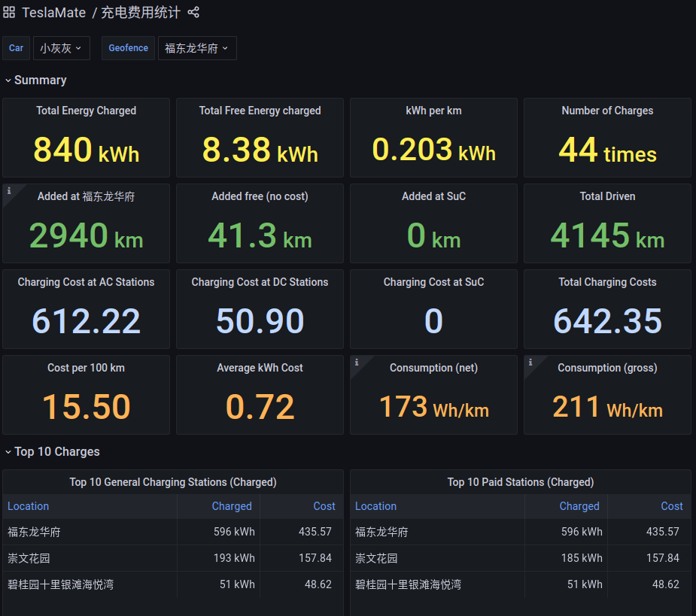This screenshot has height=616, width=696.
Task: Click the 充电费用统计 dashboard title
Action: click(x=141, y=13)
